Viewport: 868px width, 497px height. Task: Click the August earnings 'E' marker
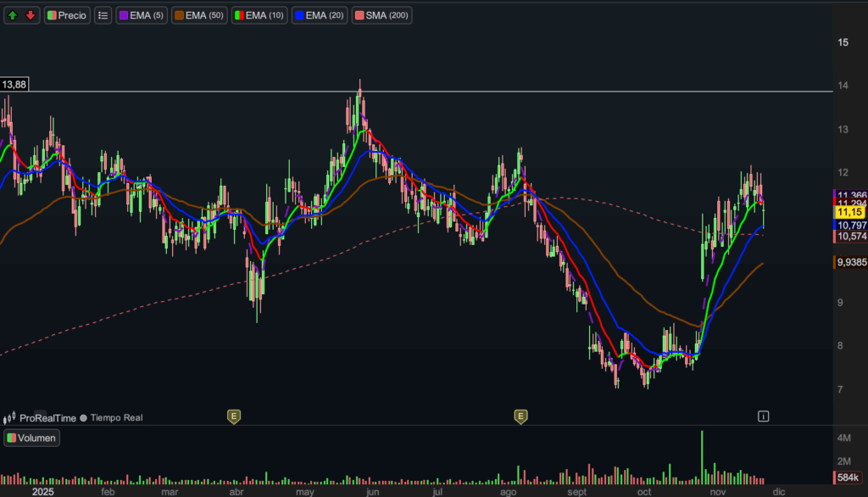click(x=520, y=416)
